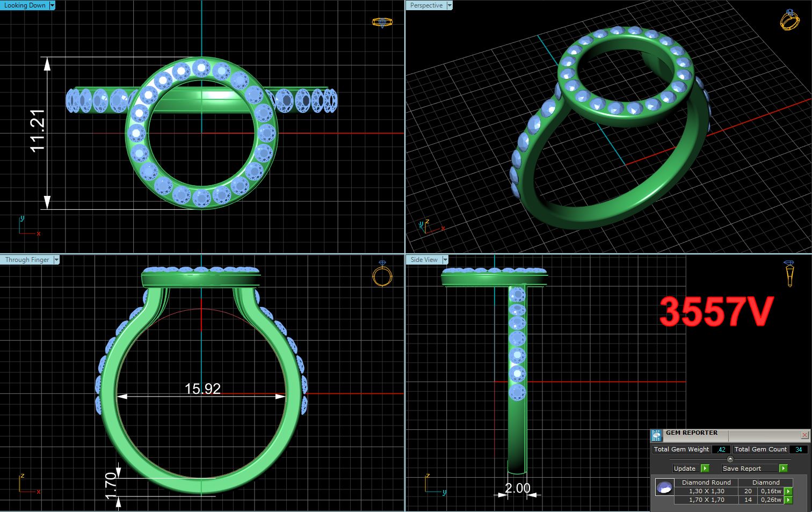This screenshot has width=812, height=512.
Task: Open the Side View viewport dropdown arrow
Action: coord(445,260)
